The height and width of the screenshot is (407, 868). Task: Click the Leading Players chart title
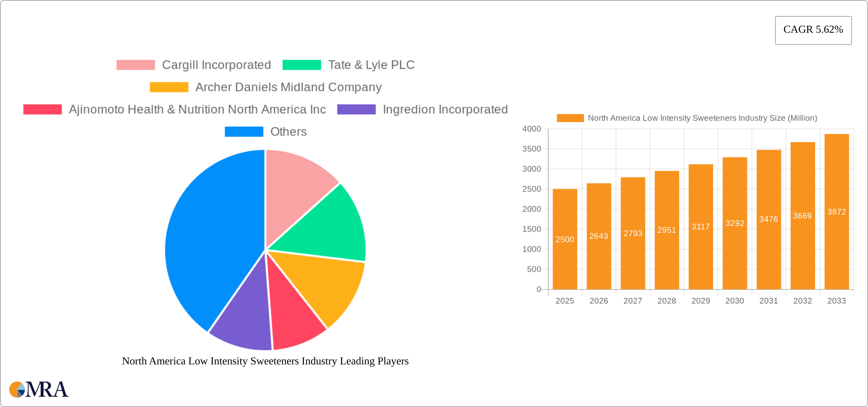click(x=265, y=361)
